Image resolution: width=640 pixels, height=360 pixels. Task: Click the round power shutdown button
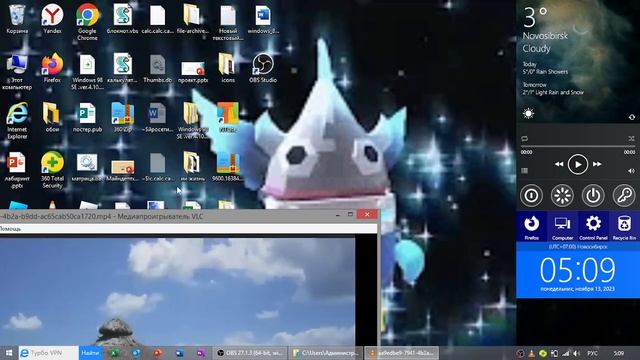(593, 196)
